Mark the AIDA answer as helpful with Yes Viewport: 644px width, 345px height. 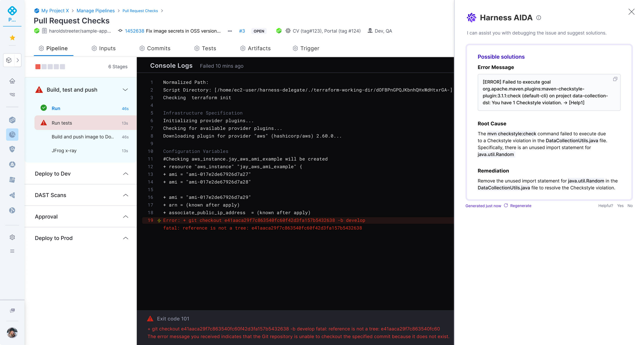pyautogui.click(x=620, y=206)
